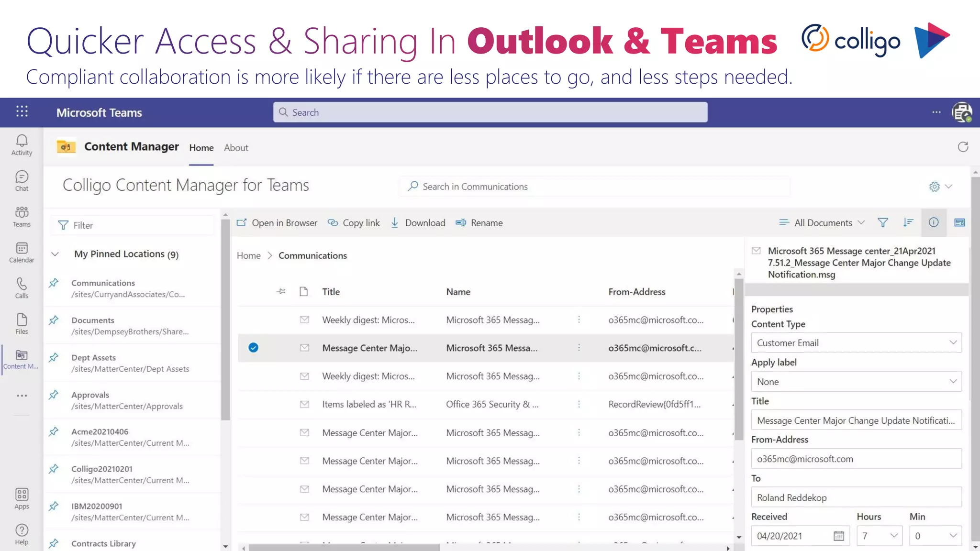Edit the From-Address property field

[x=856, y=459]
